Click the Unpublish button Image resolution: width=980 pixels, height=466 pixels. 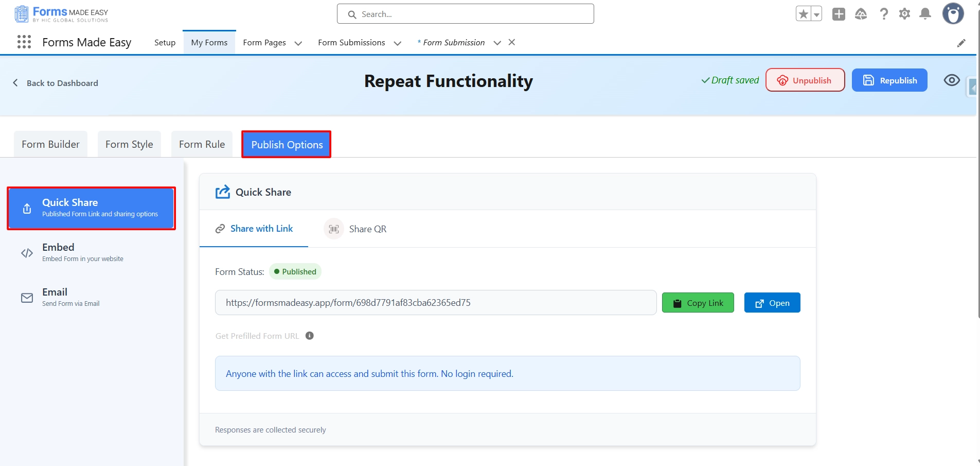click(805, 80)
